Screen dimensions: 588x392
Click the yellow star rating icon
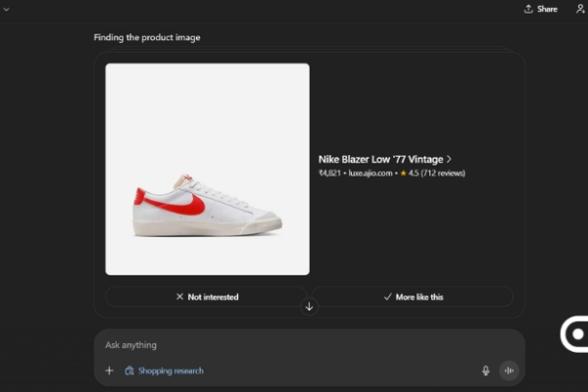403,173
